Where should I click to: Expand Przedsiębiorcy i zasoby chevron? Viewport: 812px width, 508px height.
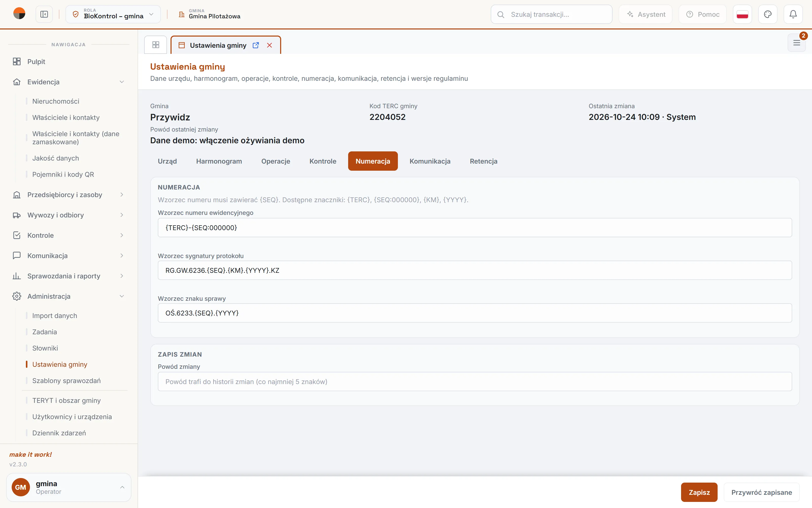(x=122, y=195)
